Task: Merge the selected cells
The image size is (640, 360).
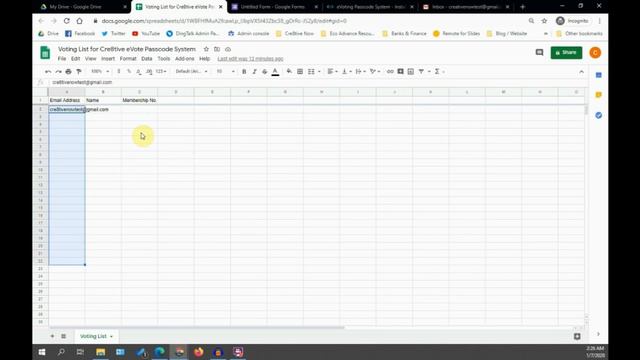Action: [311, 71]
